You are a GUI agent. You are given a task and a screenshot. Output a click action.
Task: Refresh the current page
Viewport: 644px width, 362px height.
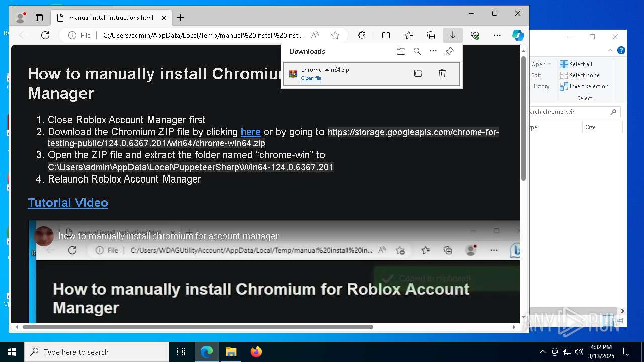click(45, 35)
